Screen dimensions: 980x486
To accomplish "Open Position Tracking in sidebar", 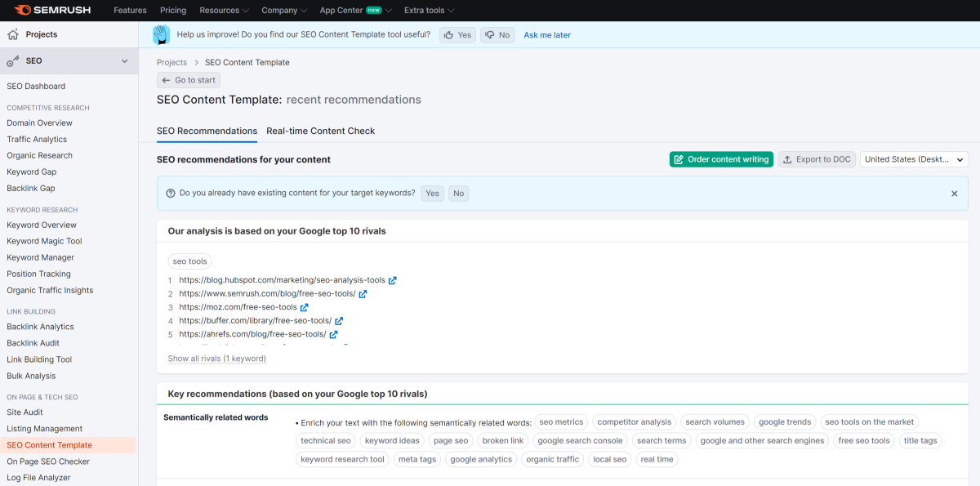I will 38,274.
